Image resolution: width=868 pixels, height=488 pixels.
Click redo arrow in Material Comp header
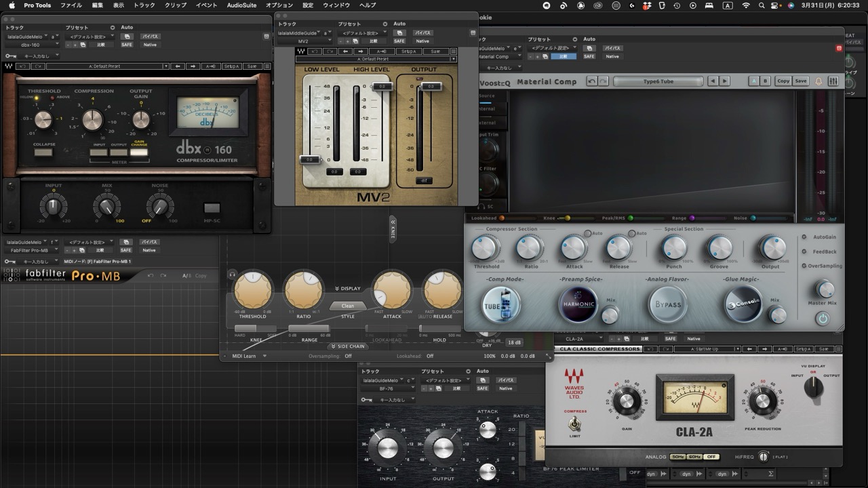pos(604,81)
